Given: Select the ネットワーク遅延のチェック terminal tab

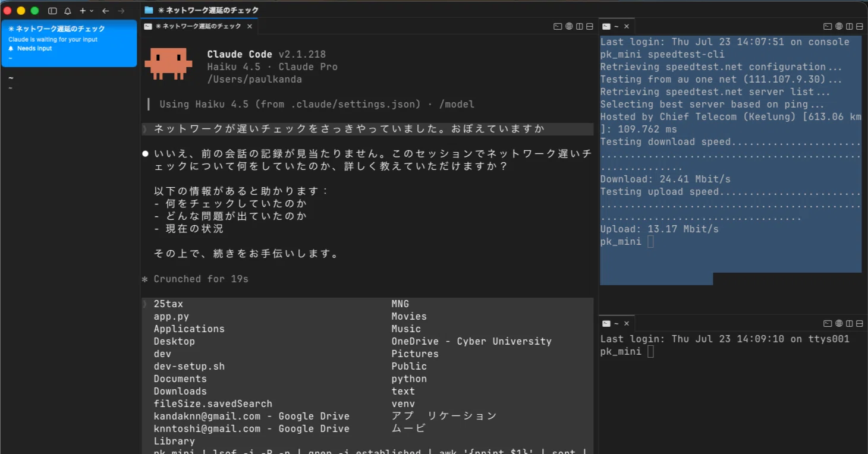Looking at the screenshot, I should (197, 26).
